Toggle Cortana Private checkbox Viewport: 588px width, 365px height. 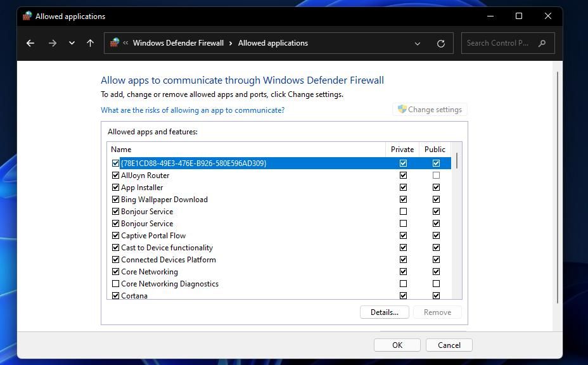(x=403, y=295)
